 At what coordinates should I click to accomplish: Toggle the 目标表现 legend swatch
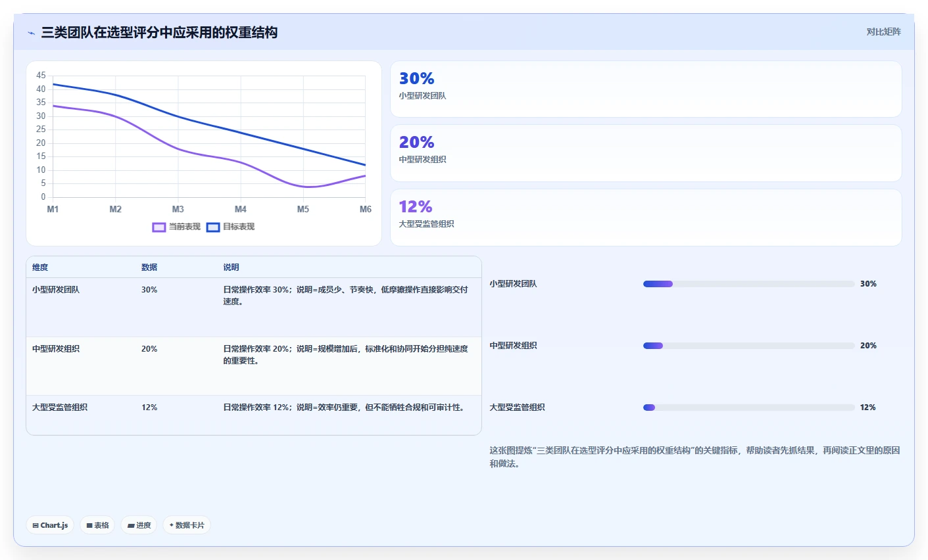213,227
